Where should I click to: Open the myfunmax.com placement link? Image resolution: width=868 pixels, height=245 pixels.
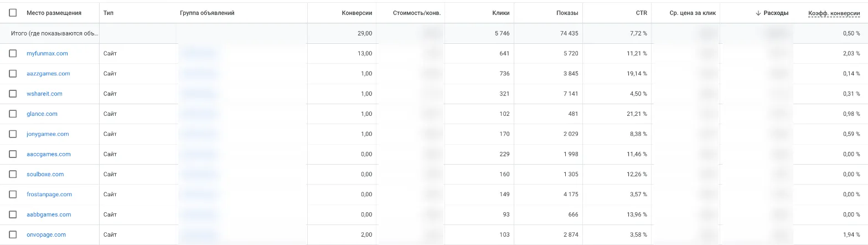(x=47, y=53)
